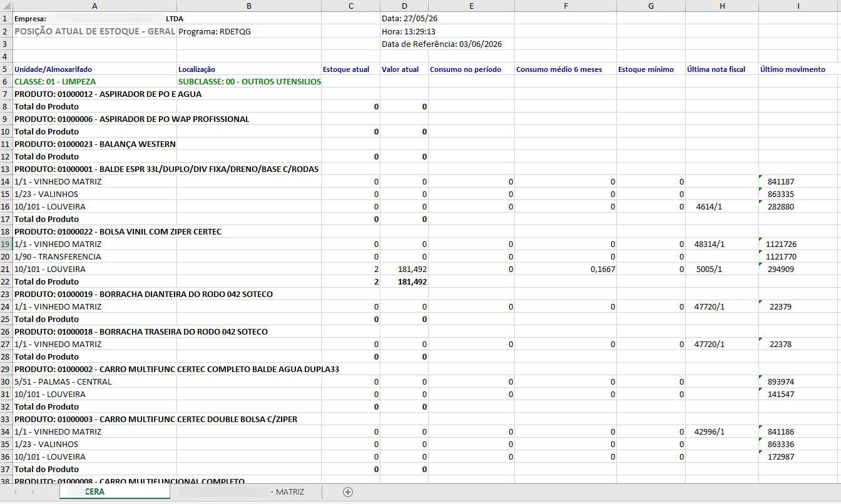Screen dimensions: 841x504
Task: Select row 22 header
Action: [x=6, y=281]
